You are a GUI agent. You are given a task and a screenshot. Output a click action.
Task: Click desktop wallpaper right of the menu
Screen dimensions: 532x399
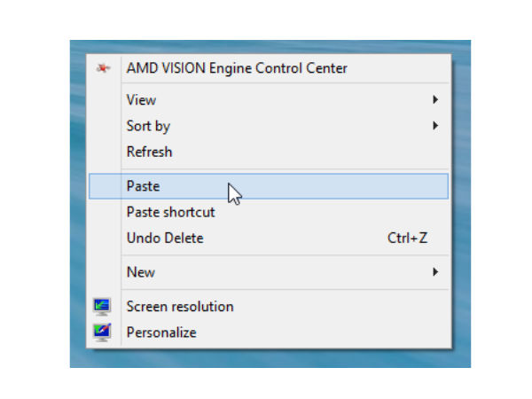click(x=462, y=204)
